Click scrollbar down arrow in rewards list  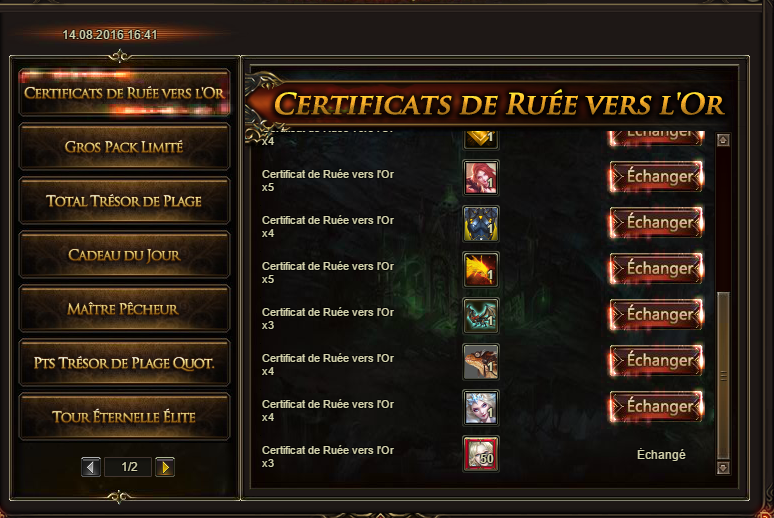click(723, 467)
